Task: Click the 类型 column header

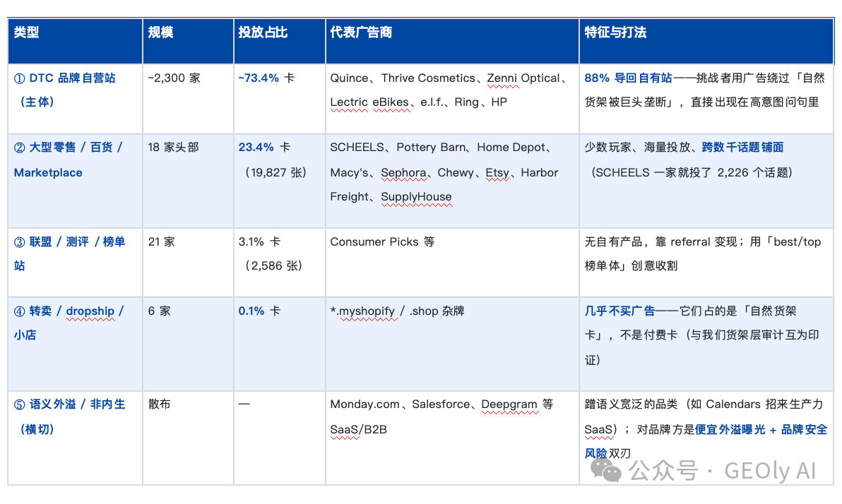Action: pyautogui.click(x=75, y=41)
